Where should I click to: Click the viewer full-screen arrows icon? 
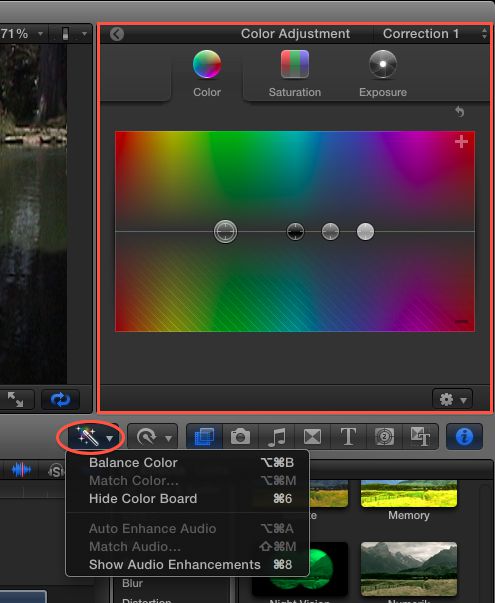15,400
